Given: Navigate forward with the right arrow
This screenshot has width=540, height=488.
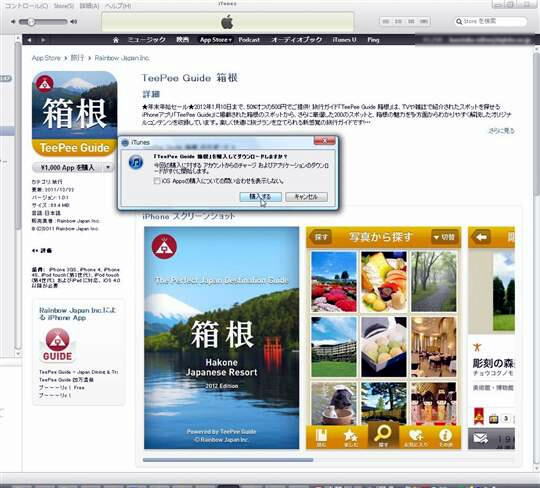Looking at the screenshot, I should (x=43, y=40).
